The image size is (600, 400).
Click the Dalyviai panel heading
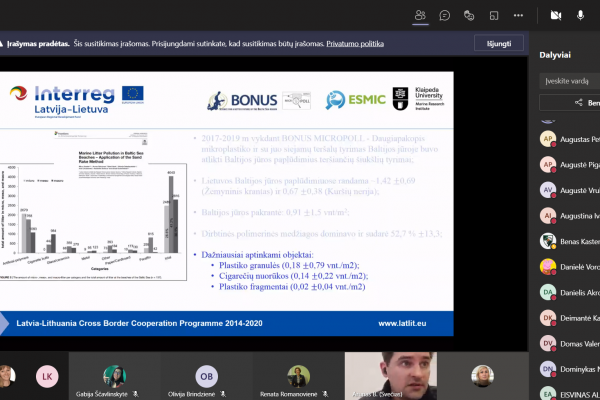click(555, 55)
